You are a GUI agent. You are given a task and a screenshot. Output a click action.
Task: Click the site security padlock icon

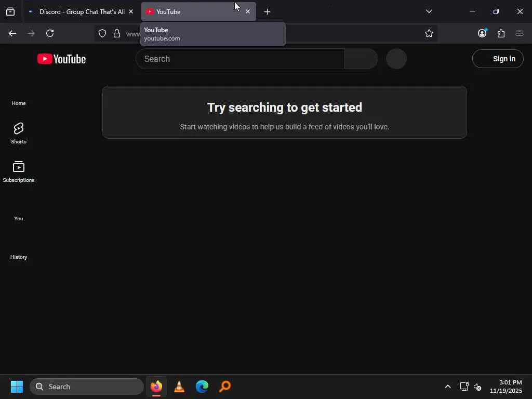117,33
